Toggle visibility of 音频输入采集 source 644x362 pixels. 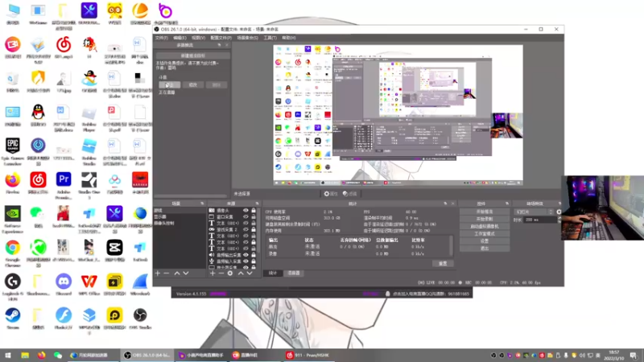point(246,261)
